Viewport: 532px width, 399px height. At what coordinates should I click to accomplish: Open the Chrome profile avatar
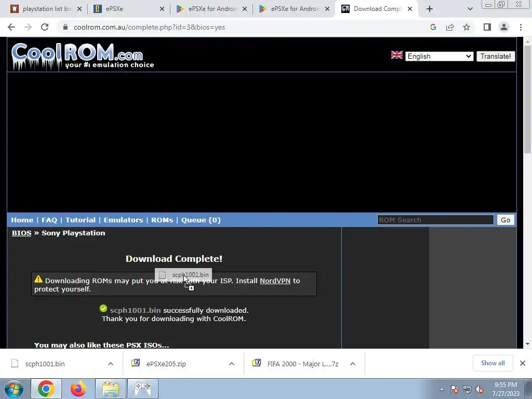[504, 27]
